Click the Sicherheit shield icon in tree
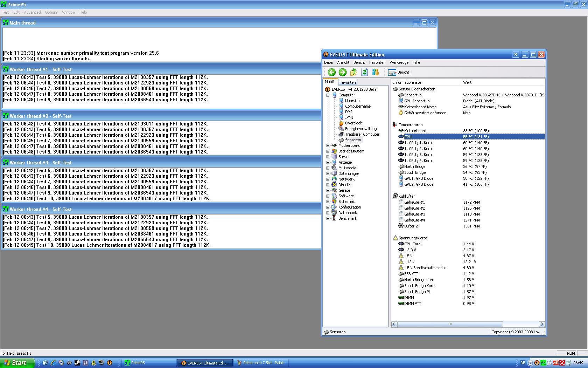This screenshot has width=588, height=368. 334,202
